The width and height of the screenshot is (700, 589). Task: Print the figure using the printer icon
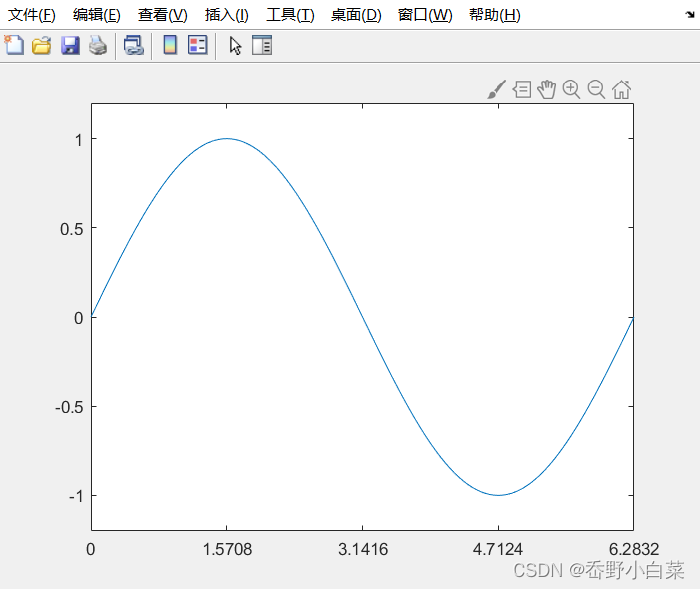(98, 45)
